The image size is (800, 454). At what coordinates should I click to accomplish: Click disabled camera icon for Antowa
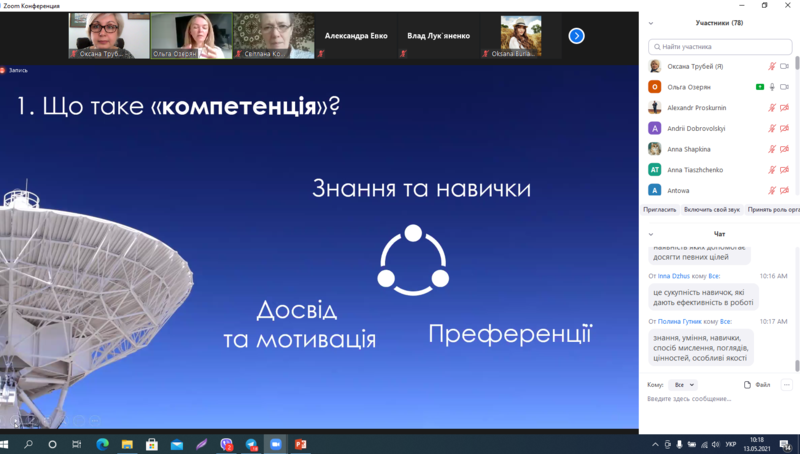point(784,190)
